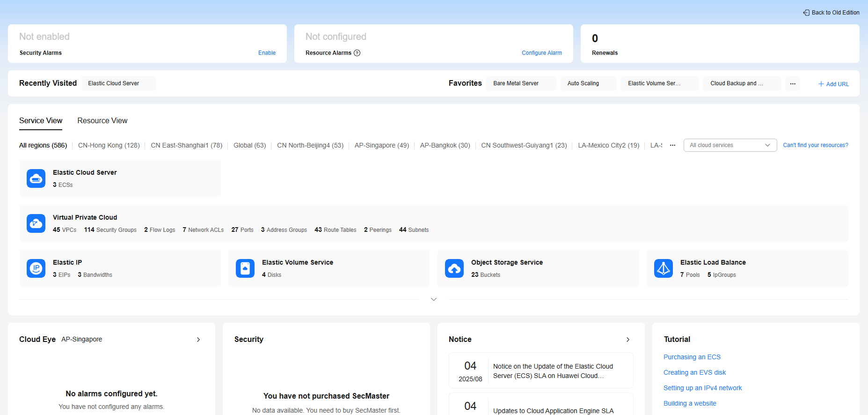Open recently visited Elastic Cloud Server
The image size is (868, 415).
coord(119,83)
